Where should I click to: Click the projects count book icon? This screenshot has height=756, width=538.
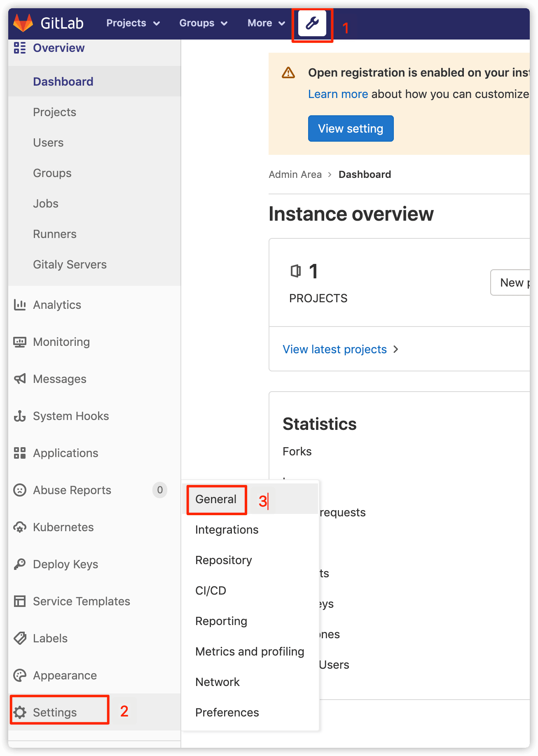(x=296, y=271)
